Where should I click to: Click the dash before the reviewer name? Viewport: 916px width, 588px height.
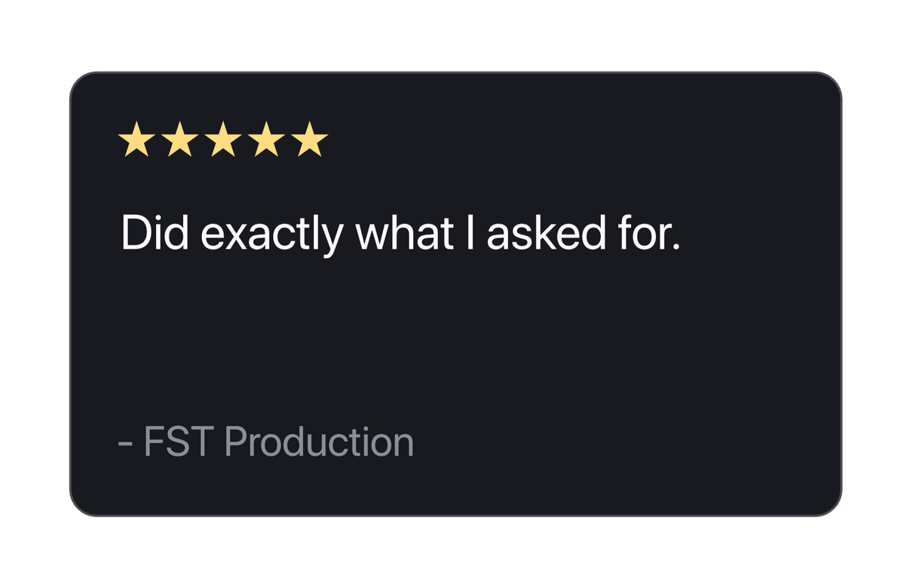click(125, 443)
